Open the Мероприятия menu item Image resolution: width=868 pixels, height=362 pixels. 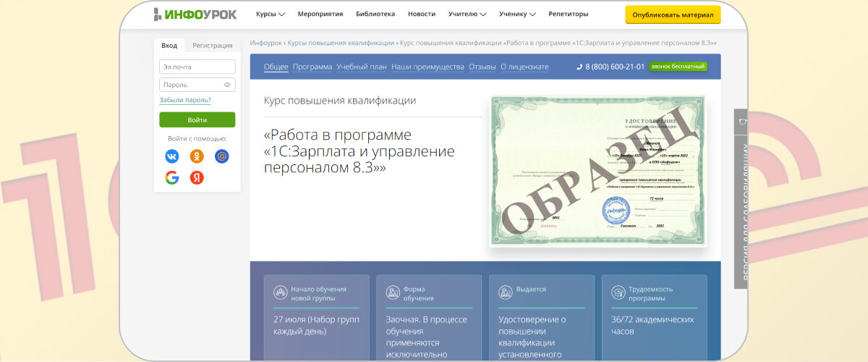point(320,14)
